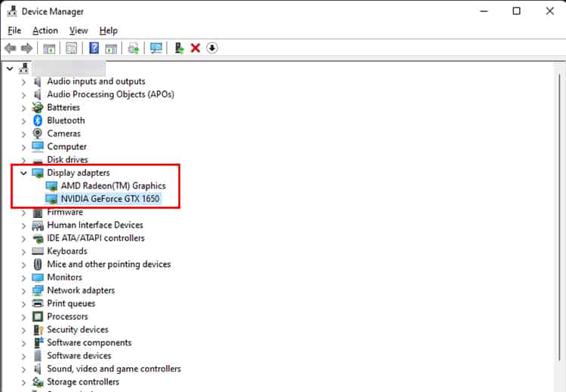Screen dimensions: 566x392
Task: Expand Audio Processing Objects (APOs)
Action: click(x=23, y=95)
